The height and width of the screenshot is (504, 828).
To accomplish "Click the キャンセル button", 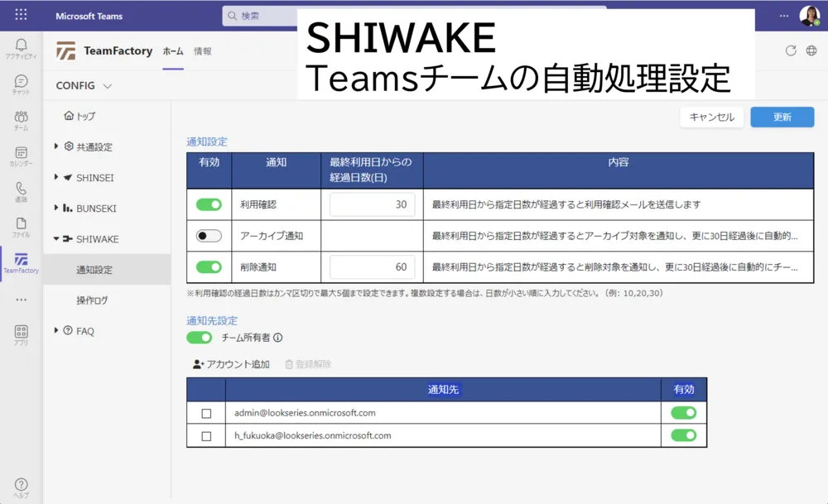I will coord(712,118).
